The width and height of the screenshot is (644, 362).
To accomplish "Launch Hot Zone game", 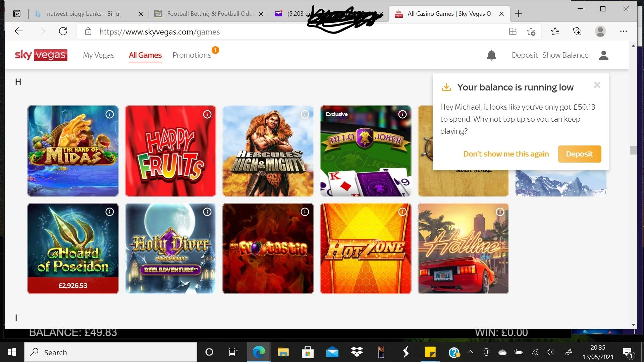I will [366, 248].
